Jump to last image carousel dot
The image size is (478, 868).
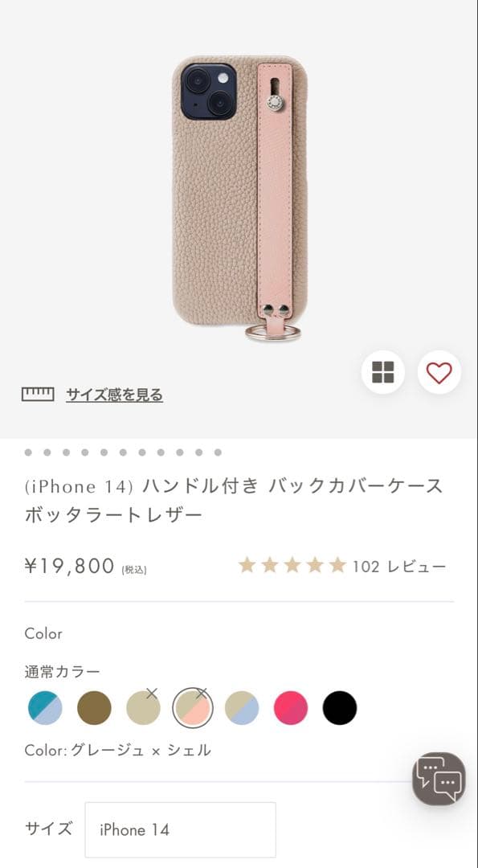[x=218, y=452]
